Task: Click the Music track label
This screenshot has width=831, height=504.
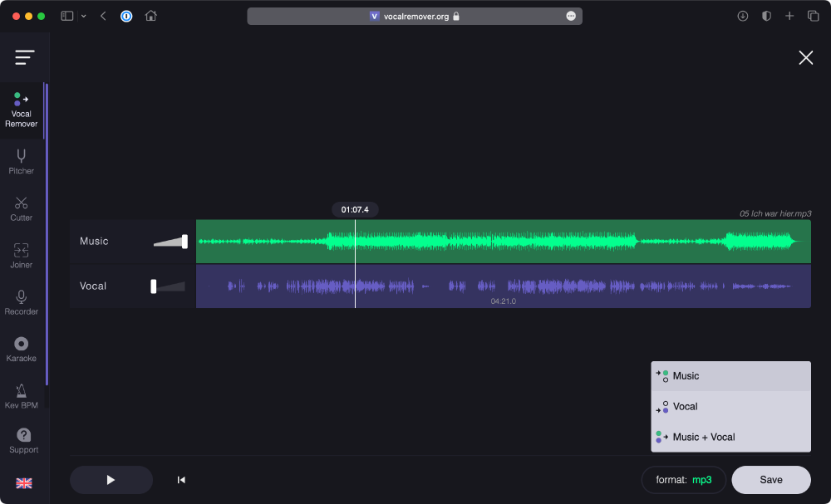Action: tap(94, 242)
